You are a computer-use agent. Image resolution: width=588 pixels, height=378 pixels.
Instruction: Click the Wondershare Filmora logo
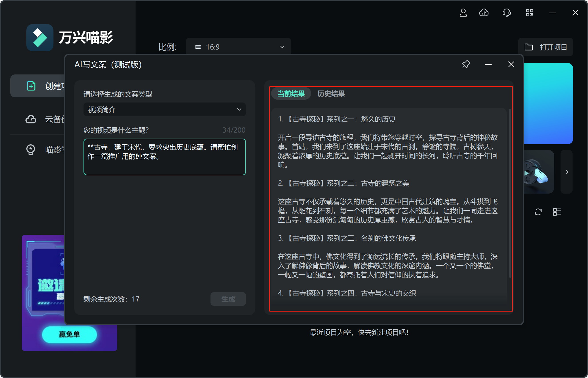coord(40,38)
